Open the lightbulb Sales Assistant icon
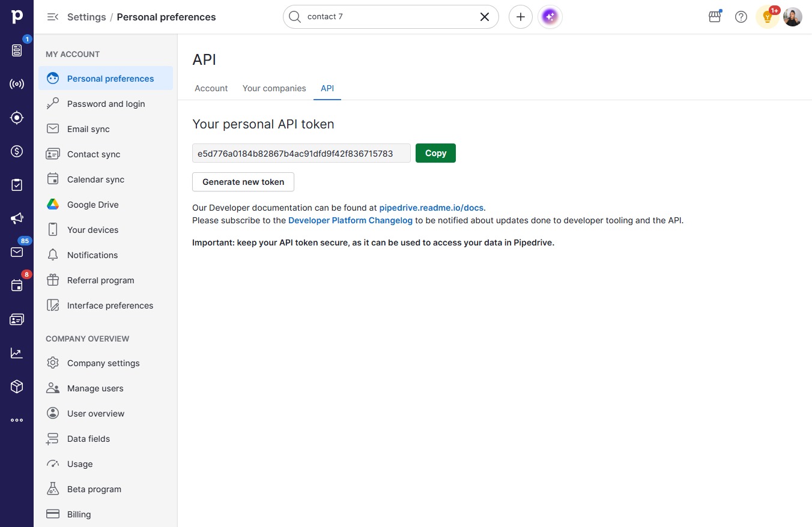 coord(767,17)
